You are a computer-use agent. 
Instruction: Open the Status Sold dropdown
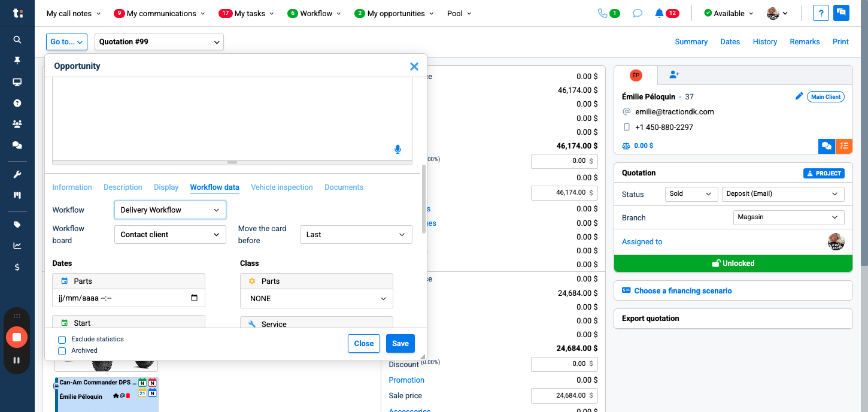point(691,194)
